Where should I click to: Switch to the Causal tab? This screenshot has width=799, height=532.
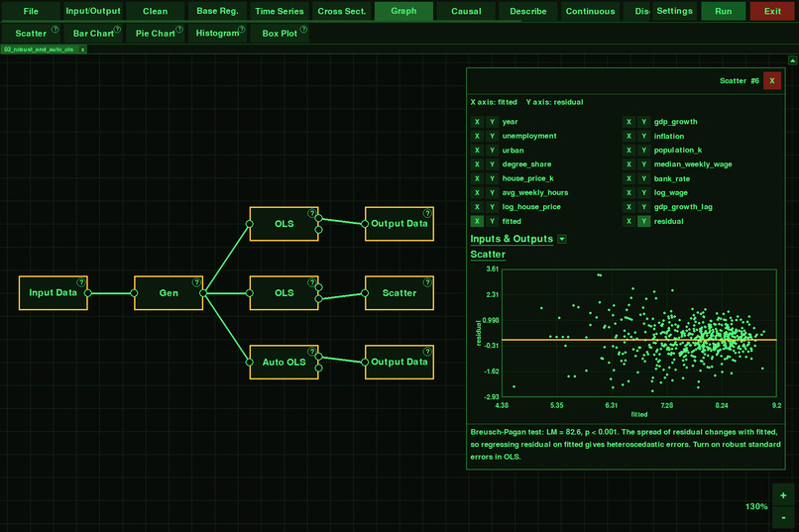click(466, 11)
